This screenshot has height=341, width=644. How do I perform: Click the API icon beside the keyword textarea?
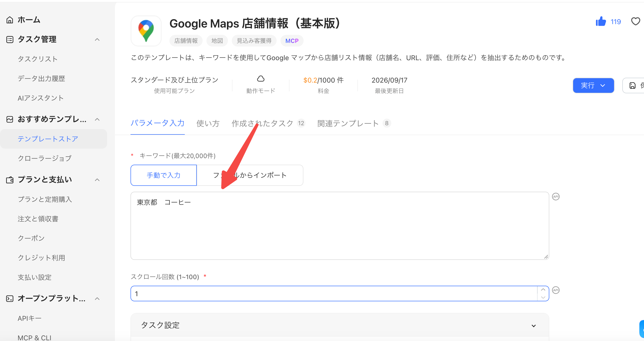tap(556, 197)
